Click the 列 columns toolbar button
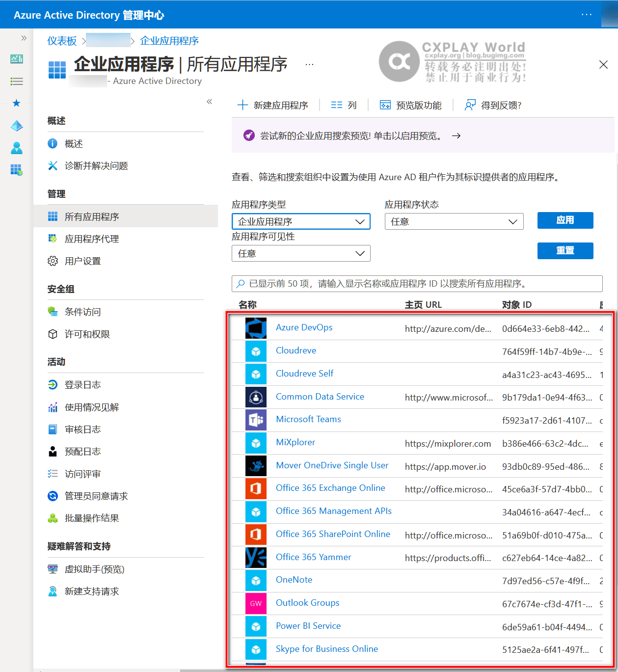 pyautogui.click(x=344, y=105)
